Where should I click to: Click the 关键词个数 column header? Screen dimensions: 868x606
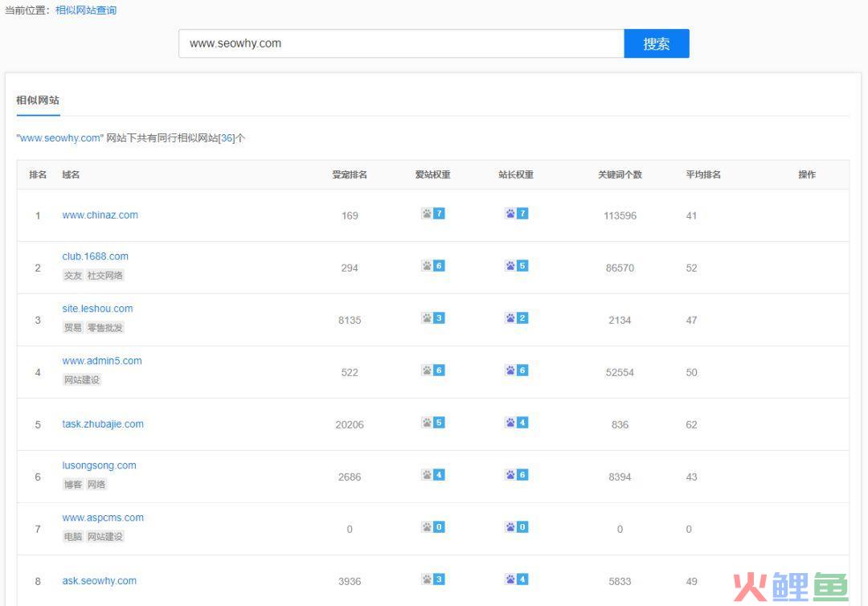pos(620,175)
